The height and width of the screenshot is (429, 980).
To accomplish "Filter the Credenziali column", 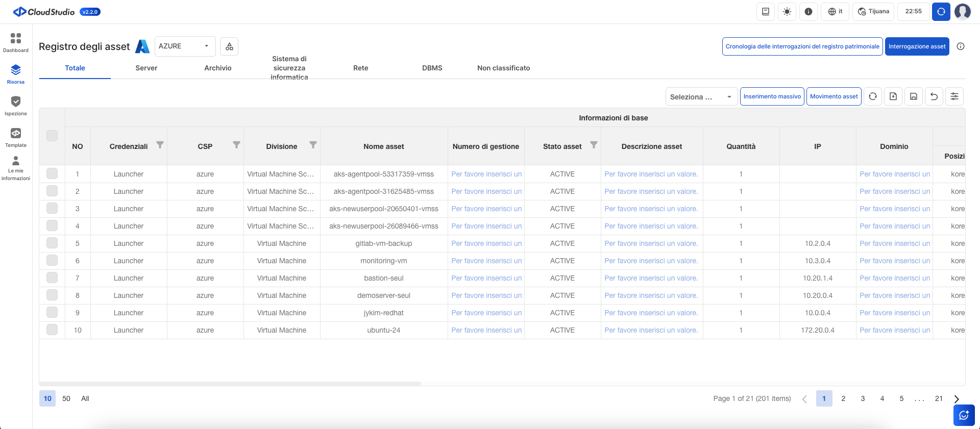I will pyautogui.click(x=160, y=145).
